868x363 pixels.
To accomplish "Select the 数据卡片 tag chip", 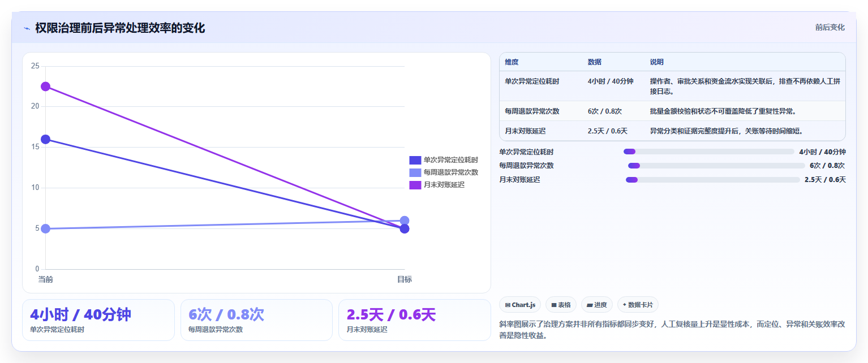I will point(638,305).
